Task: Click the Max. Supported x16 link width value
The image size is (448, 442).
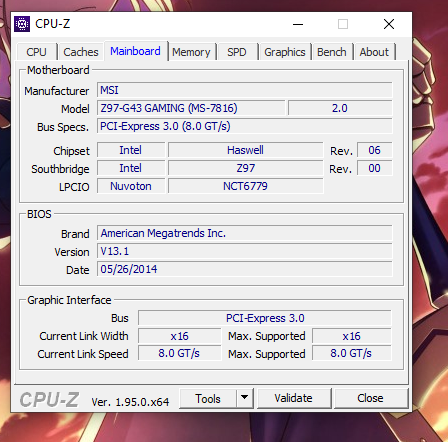Action: click(352, 336)
